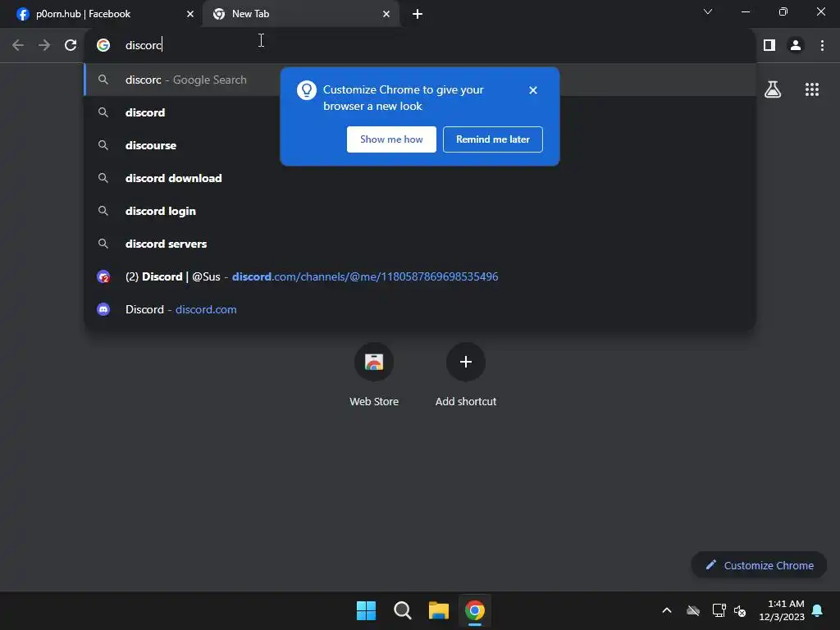Click the Customize Chrome button
The height and width of the screenshot is (630, 840).
759,565
